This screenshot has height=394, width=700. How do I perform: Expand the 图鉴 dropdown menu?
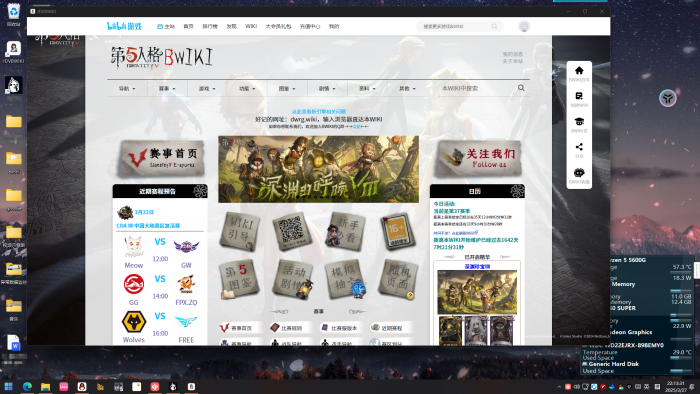pos(287,88)
